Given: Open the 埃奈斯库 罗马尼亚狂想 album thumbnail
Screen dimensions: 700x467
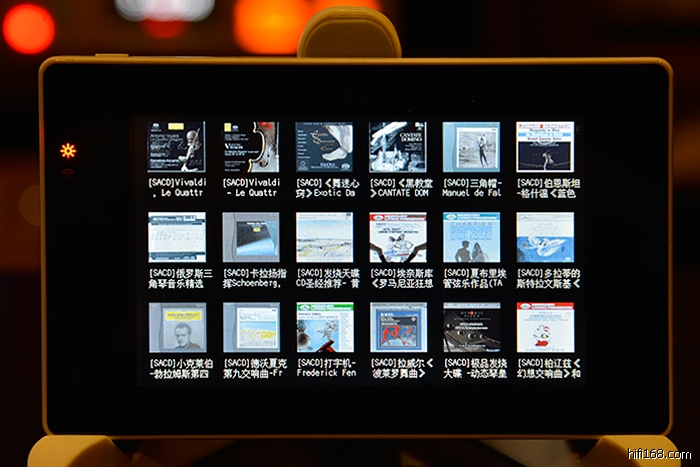Looking at the screenshot, I should coord(398,237).
